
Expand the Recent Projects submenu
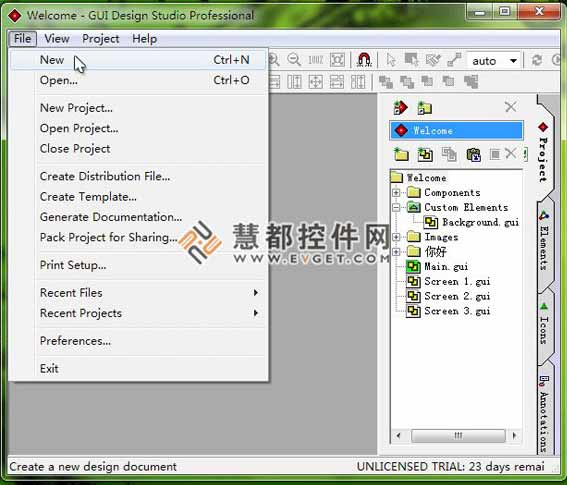pos(139,313)
